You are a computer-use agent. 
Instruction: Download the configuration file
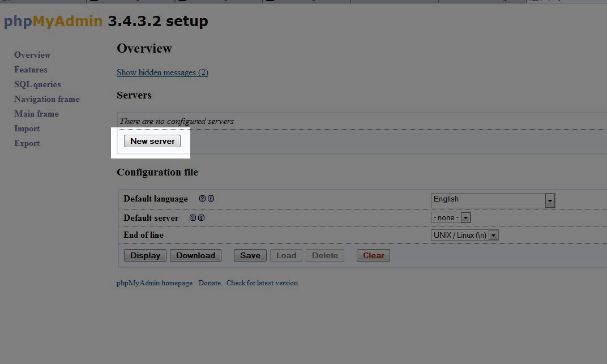point(195,255)
